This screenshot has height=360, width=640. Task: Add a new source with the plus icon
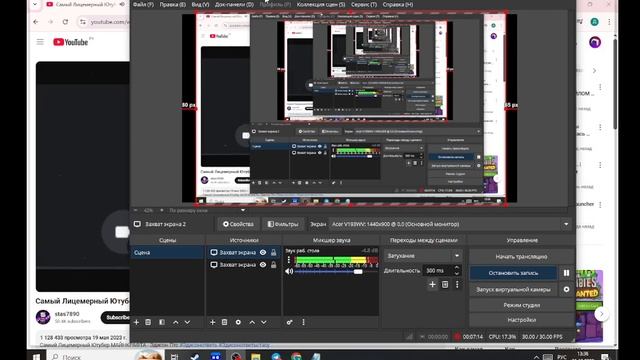[212, 322]
